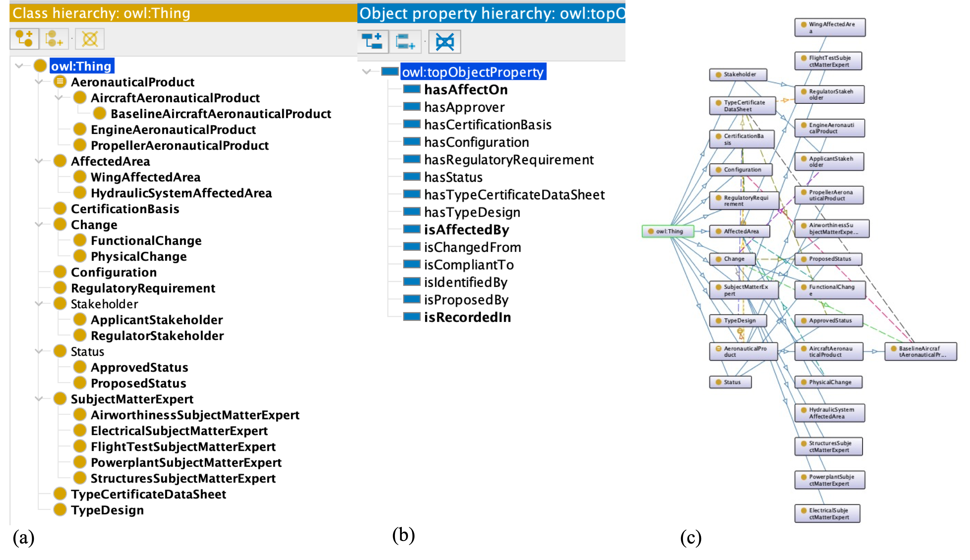Viewport: 970px width, 560px height.
Task: Collapse the owl:topObjectProperty hierarchy
Action: tap(366, 71)
